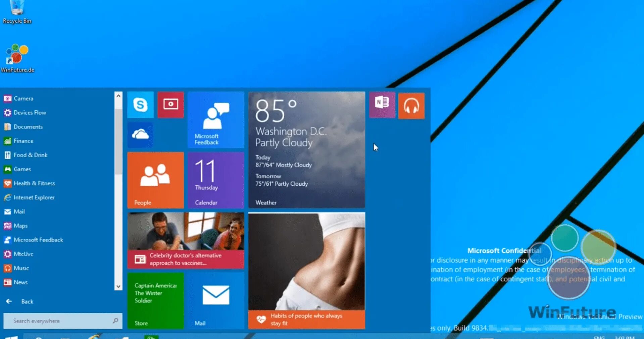Image resolution: width=644 pixels, height=339 pixels.
Task: Click the app list scroll up arrow
Action: [x=118, y=96]
